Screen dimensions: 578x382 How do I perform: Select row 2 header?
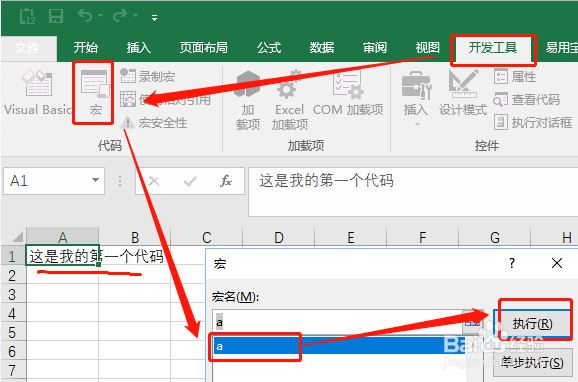pyautogui.click(x=13, y=275)
